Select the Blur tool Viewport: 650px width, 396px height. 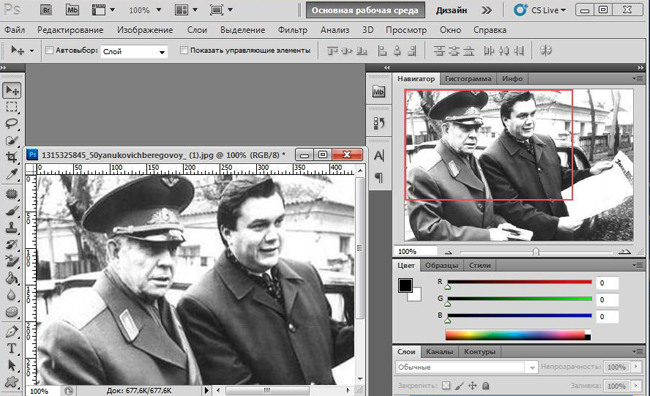click(x=12, y=295)
